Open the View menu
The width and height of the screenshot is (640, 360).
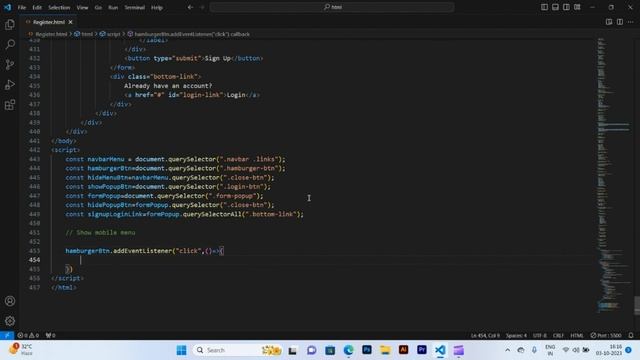click(82, 7)
